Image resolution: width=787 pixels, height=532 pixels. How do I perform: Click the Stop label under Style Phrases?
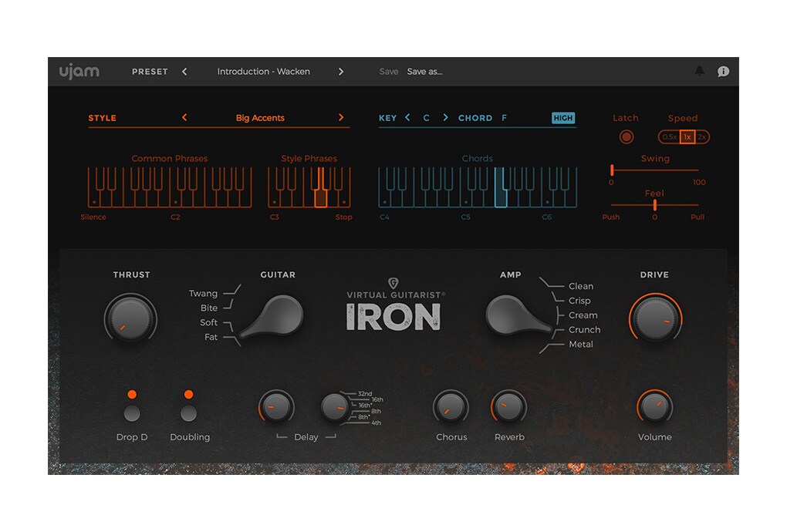coord(344,217)
